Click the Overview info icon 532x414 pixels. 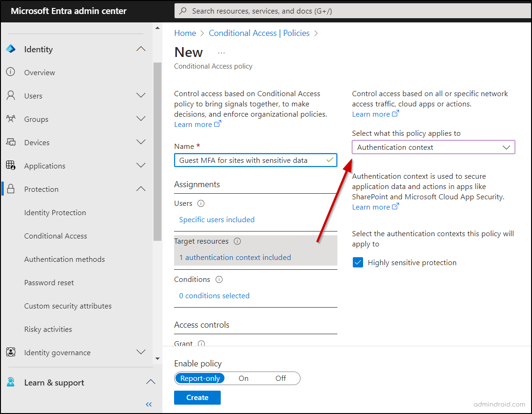pos(11,72)
